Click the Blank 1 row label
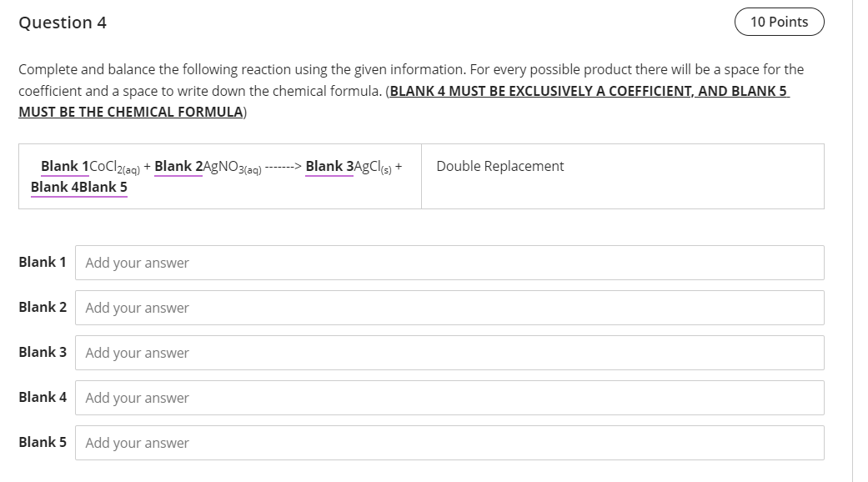Screen dimensions: 868x482 pos(43,261)
